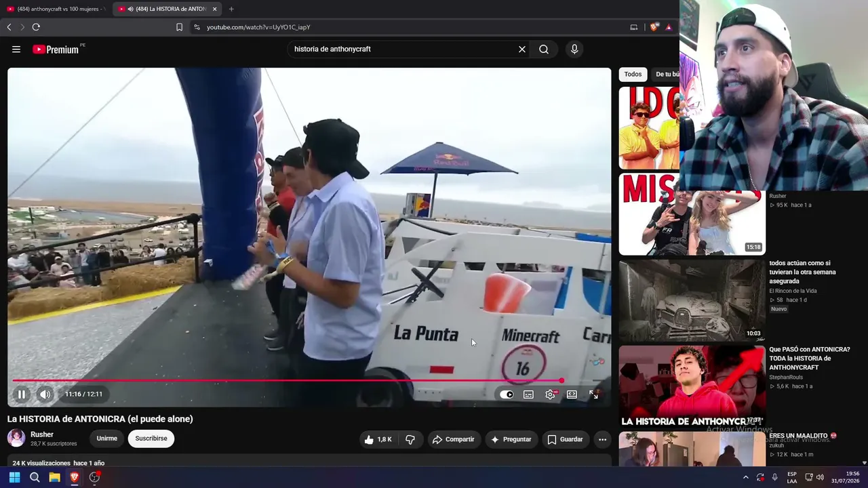Reload the current page
The width and height of the screenshot is (868, 488).
(x=36, y=27)
